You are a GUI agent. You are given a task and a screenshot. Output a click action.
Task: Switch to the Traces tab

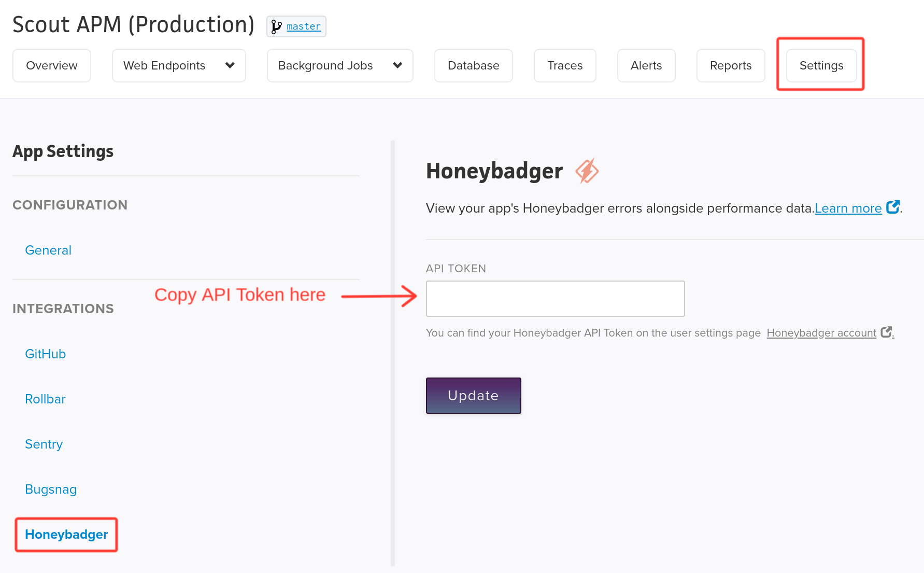(x=565, y=65)
